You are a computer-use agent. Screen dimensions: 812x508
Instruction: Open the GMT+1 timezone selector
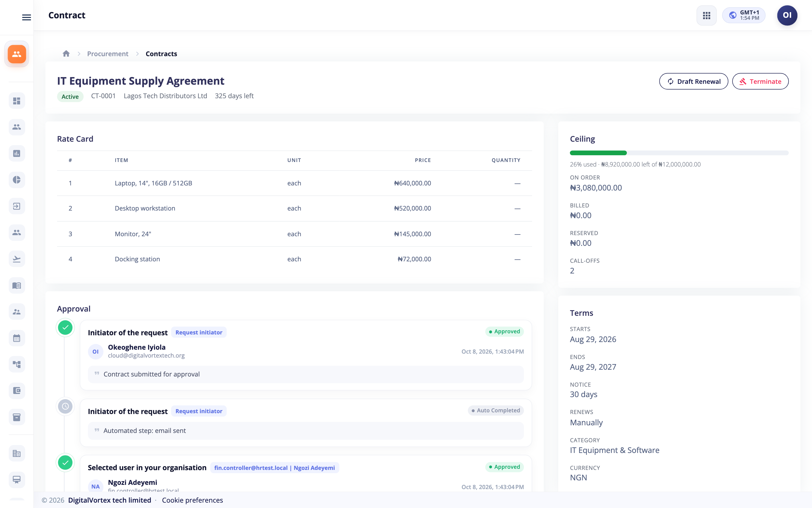pos(743,16)
